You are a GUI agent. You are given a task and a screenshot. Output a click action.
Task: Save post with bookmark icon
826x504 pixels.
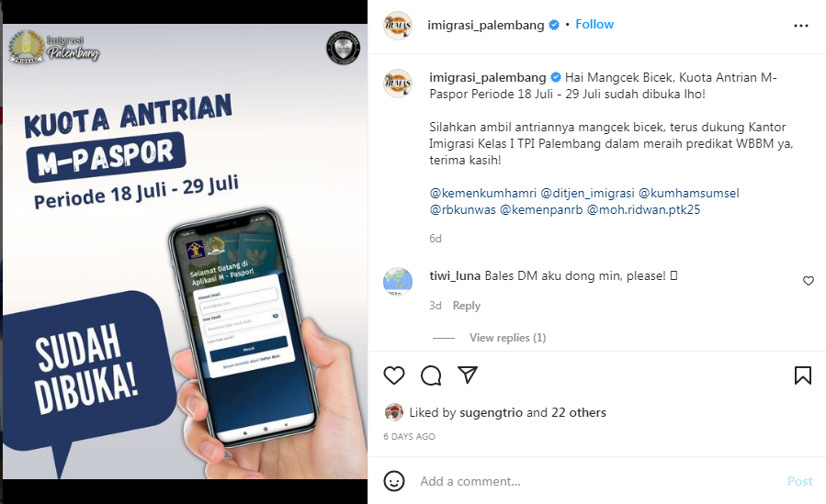tap(803, 375)
